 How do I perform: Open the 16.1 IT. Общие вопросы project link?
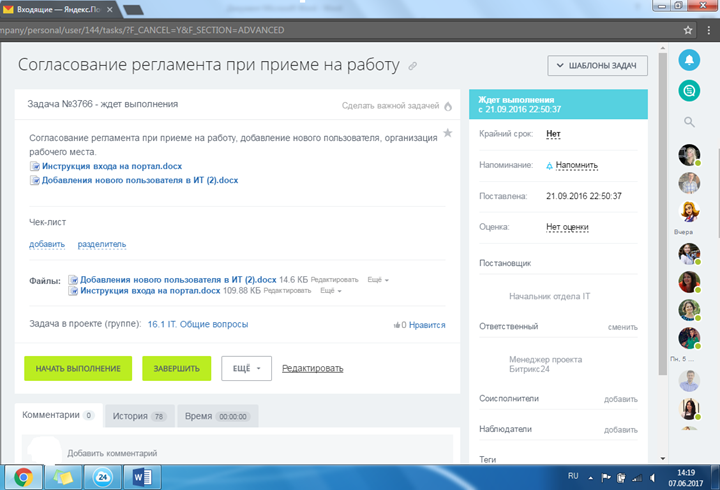point(198,324)
